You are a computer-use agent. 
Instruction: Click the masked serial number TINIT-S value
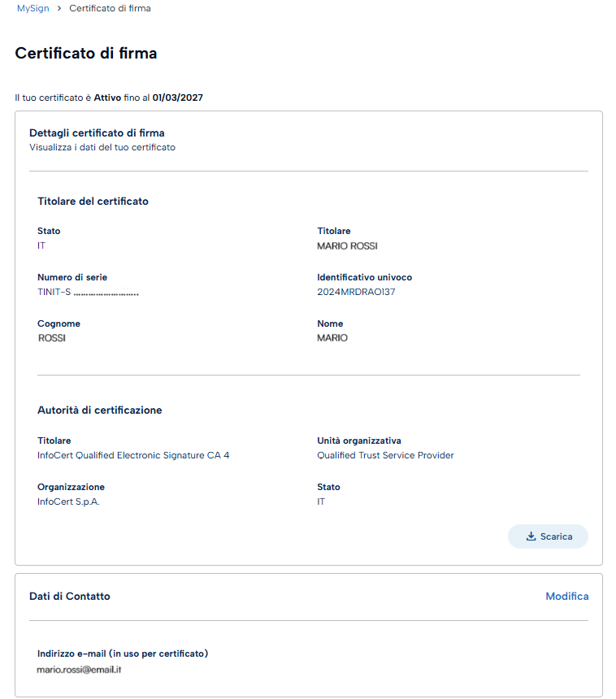(88, 292)
